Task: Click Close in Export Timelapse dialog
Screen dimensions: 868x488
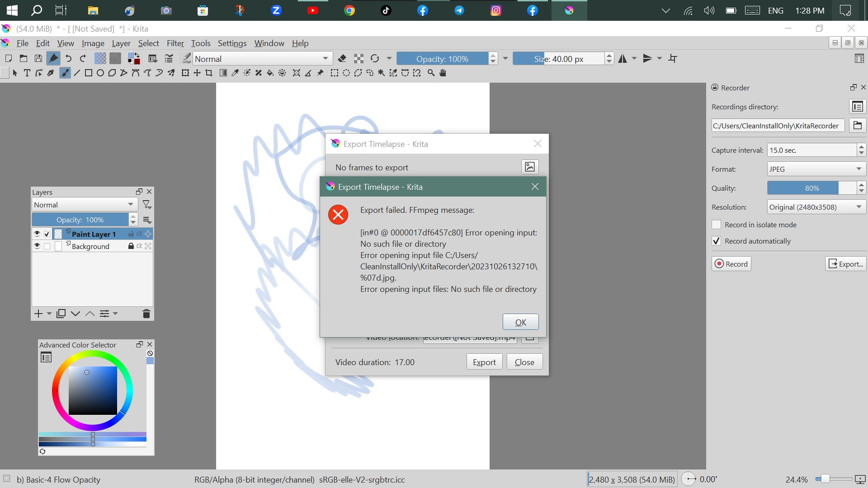Action: point(524,362)
